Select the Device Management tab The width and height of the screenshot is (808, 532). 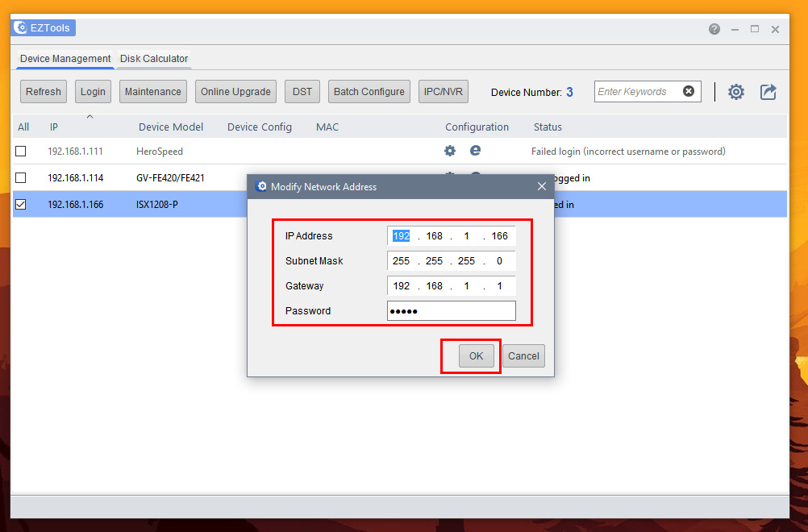[65, 59]
